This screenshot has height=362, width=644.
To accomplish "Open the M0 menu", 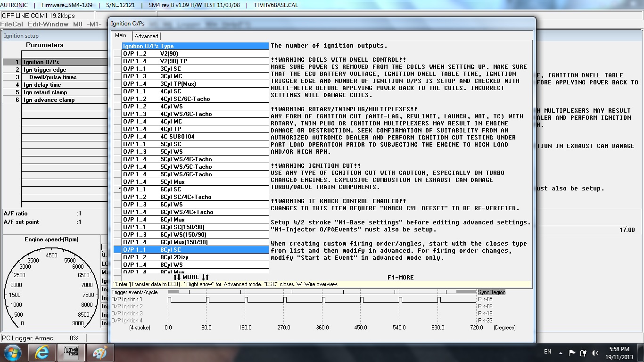I will coord(78,24).
